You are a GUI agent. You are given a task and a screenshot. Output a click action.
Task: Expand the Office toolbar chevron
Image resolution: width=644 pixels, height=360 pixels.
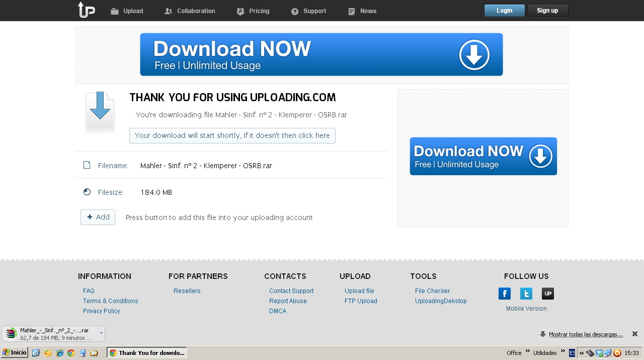click(x=528, y=351)
